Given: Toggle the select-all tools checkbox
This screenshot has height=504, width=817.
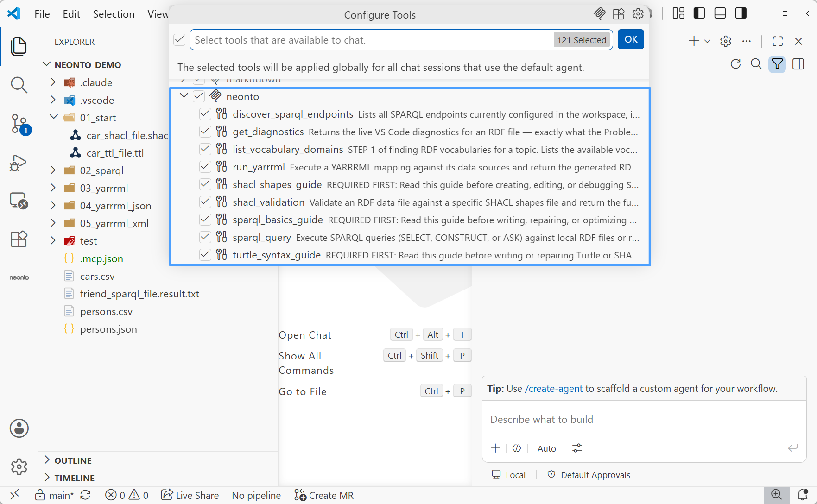Looking at the screenshot, I should click(x=179, y=40).
